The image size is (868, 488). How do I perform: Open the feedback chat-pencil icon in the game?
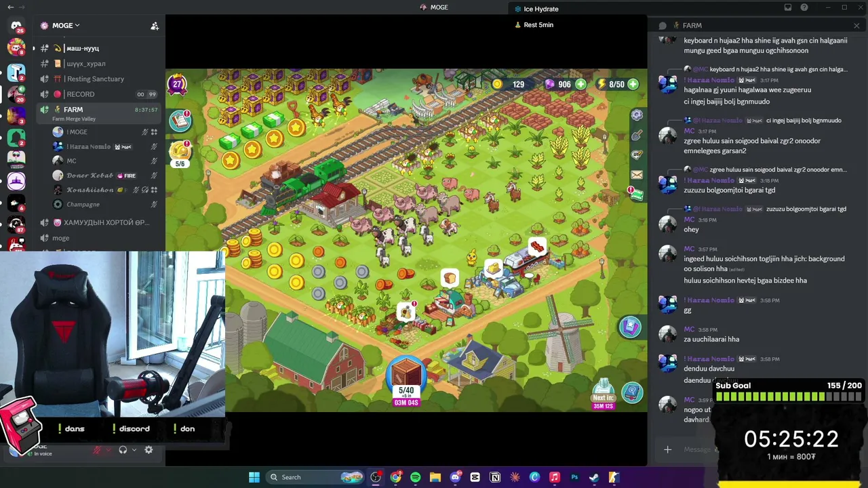point(637,155)
